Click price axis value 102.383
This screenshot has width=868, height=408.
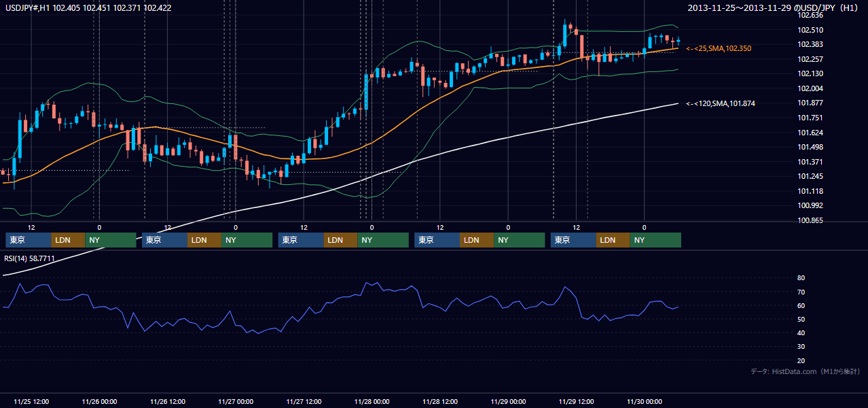pos(810,44)
